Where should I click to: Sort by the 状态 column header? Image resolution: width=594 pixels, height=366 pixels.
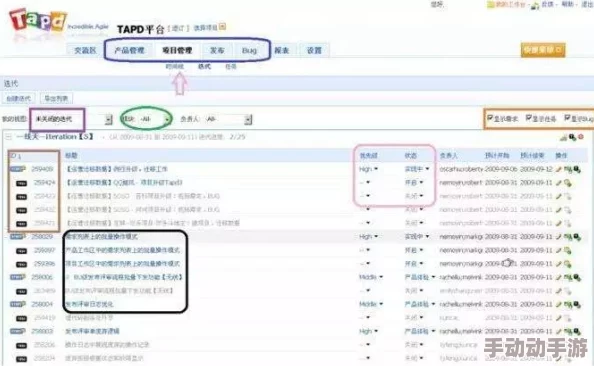point(411,156)
